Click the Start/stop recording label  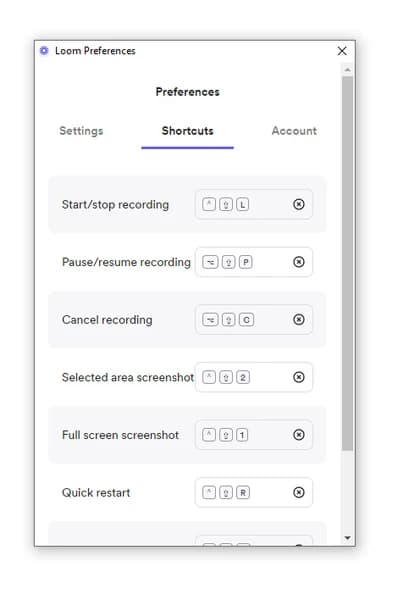[x=115, y=205]
